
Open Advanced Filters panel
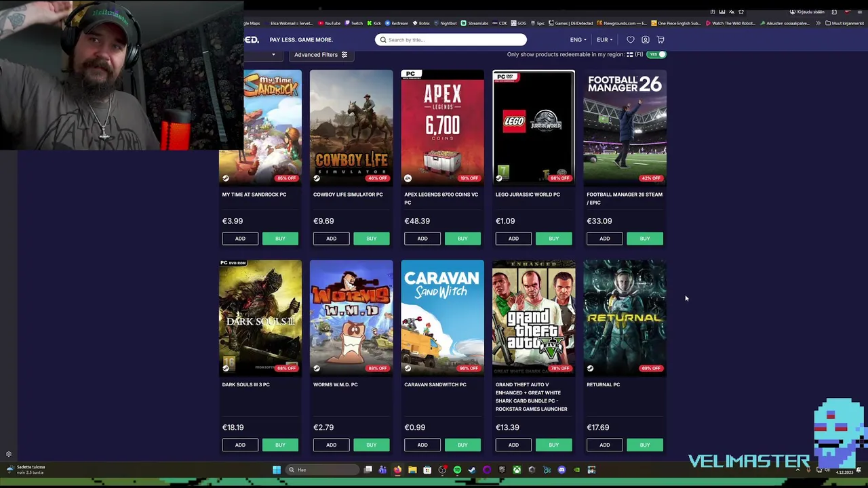pyautogui.click(x=321, y=55)
